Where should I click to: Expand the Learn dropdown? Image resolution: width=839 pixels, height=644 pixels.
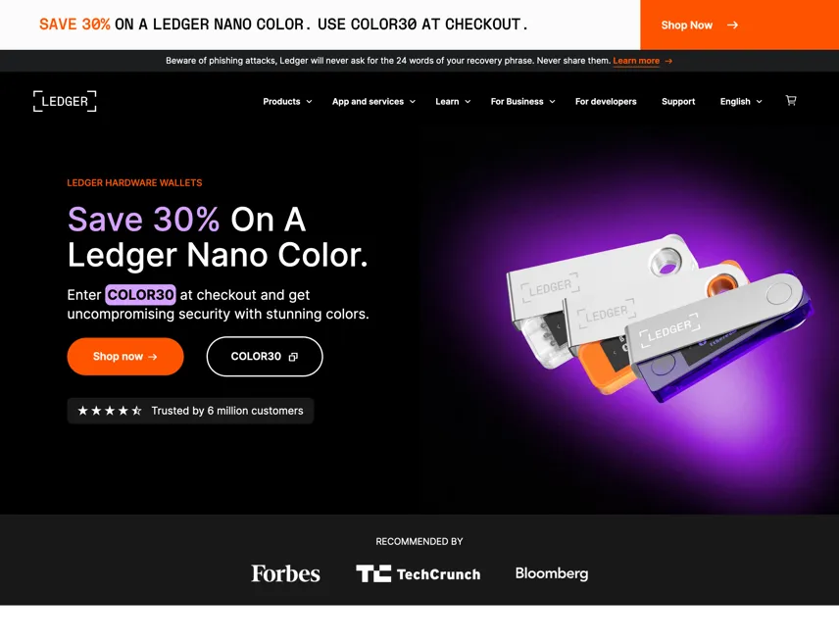click(x=453, y=101)
